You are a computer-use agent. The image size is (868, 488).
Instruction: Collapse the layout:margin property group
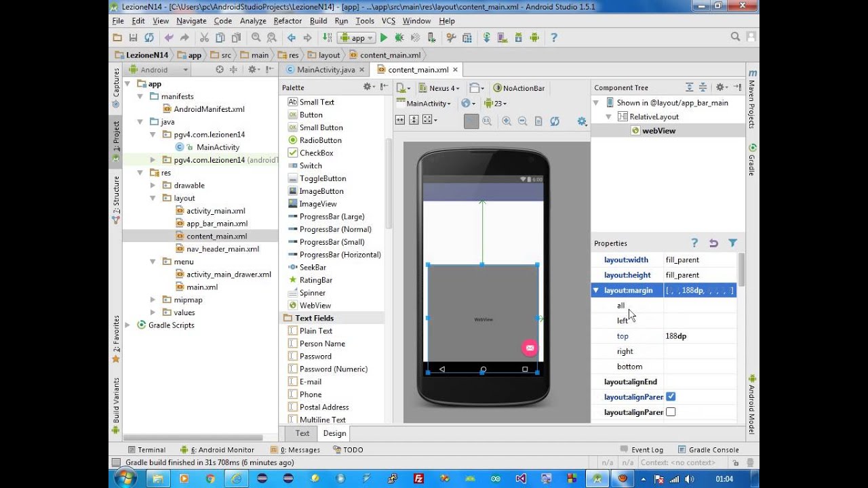(x=596, y=290)
